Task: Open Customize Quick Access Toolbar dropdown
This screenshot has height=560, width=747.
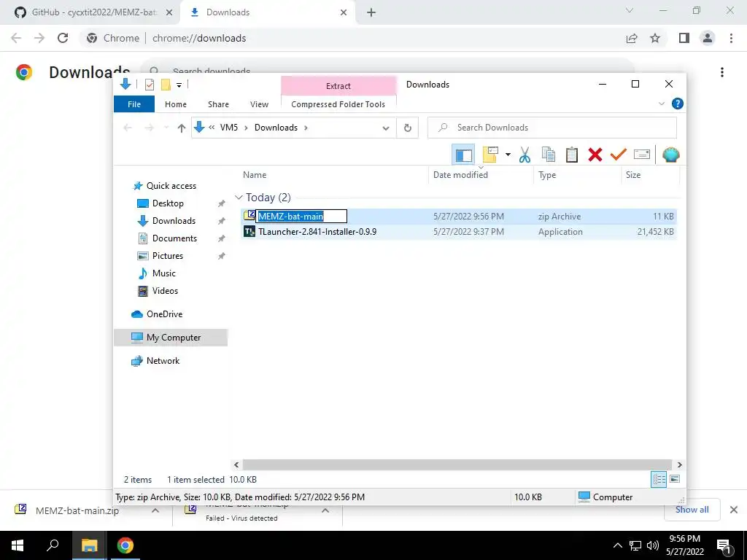Action: coord(179,85)
